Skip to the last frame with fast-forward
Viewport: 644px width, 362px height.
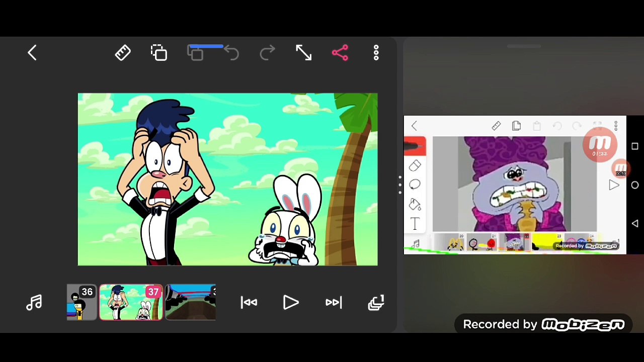[x=334, y=302]
